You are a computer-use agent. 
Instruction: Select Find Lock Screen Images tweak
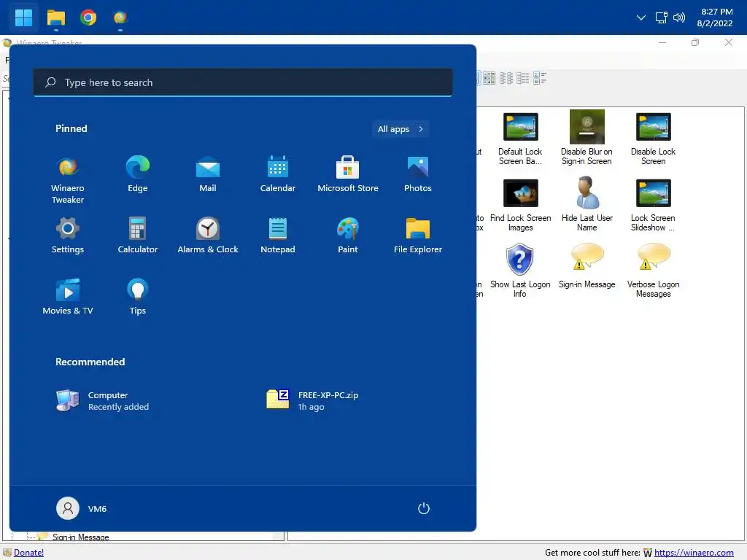[520, 205]
